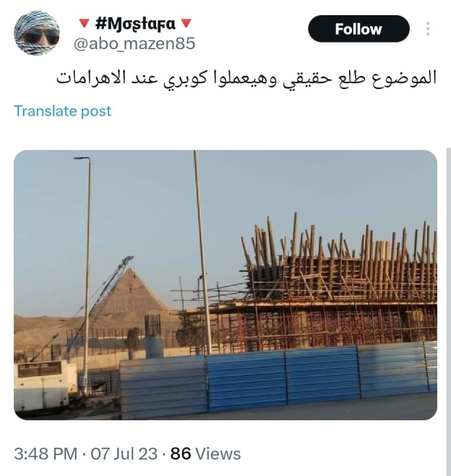Open the construction site photo
This screenshot has height=476, width=451.
pos(225,285)
